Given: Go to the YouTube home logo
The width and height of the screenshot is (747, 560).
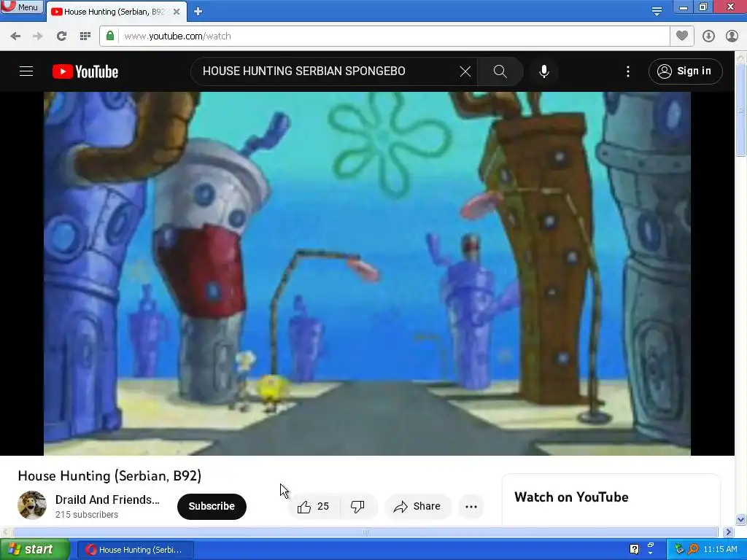Looking at the screenshot, I should (85, 71).
